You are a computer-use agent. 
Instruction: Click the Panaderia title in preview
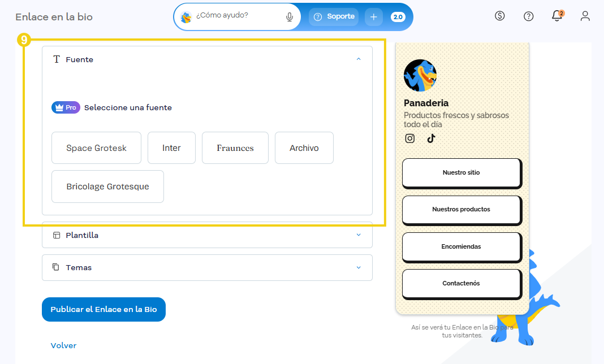tap(426, 103)
